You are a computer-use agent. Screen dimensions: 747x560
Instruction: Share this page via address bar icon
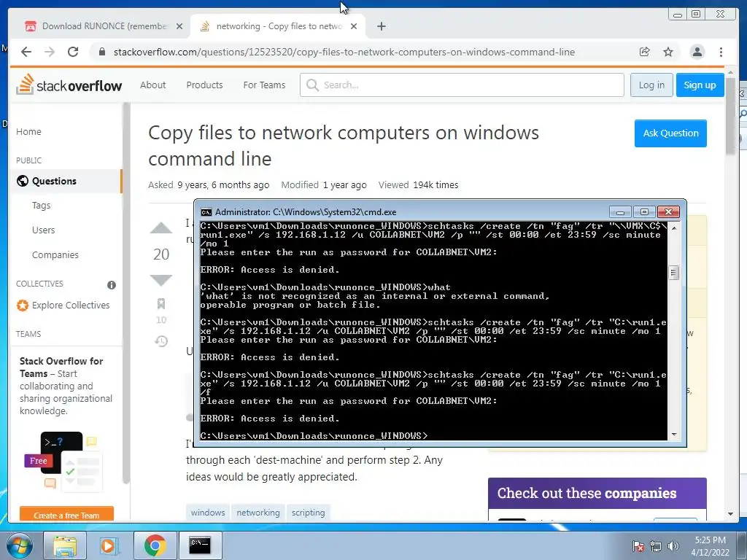(x=645, y=52)
